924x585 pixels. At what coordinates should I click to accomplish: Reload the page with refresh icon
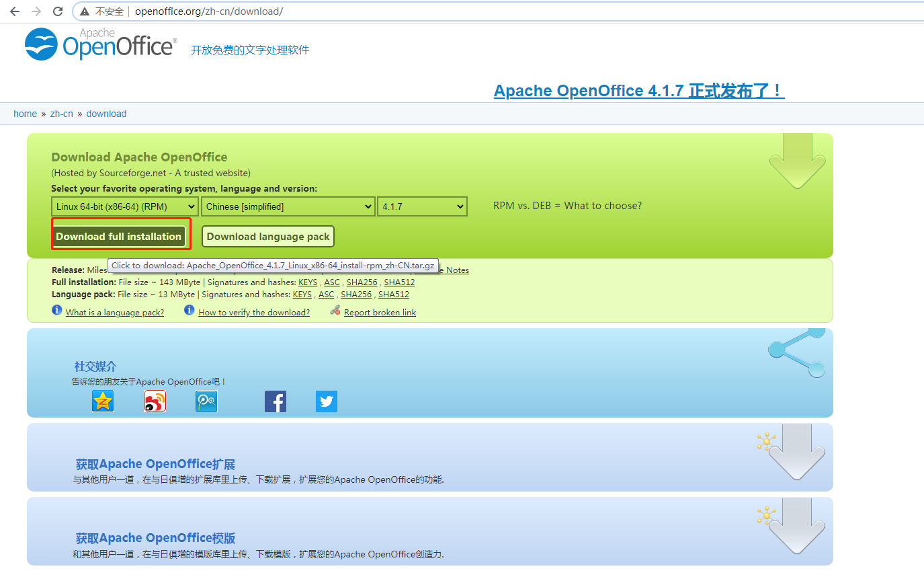(58, 11)
